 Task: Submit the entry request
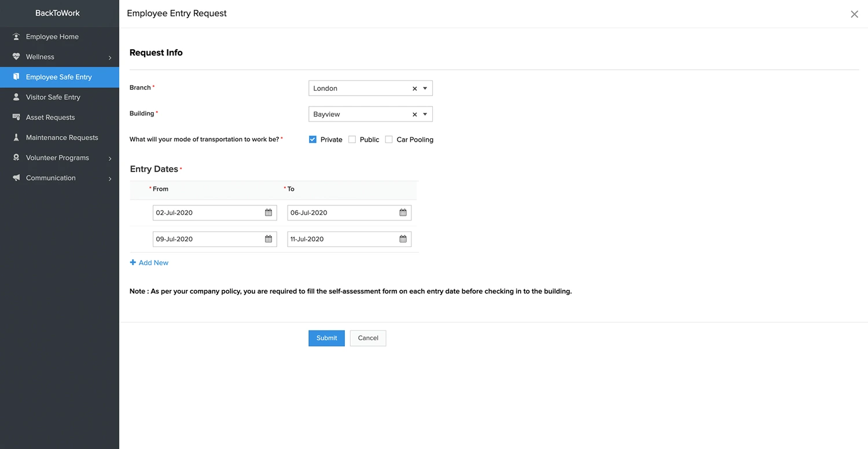click(x=326, y=338)
